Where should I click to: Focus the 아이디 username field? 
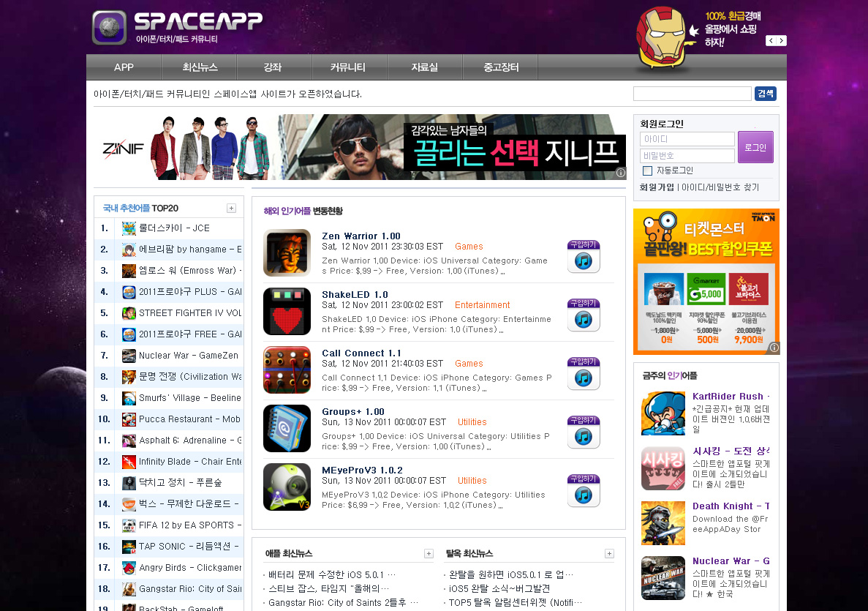pos(687,139)
